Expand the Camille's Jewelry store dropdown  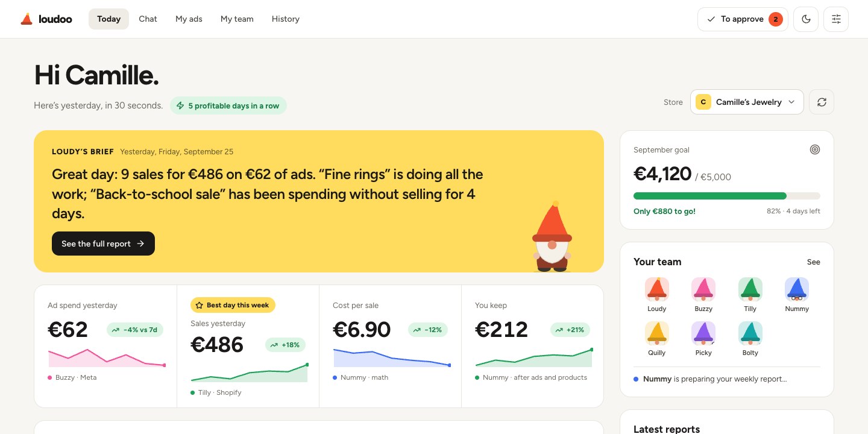coord(747,102)
